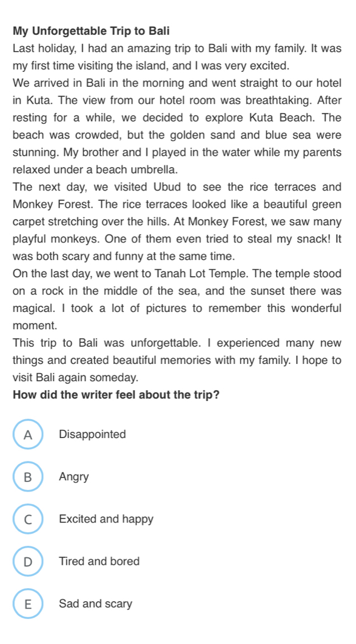356x644 pixels.
Task: Choose the answer text 'Angry'
Action: coord(74,477)
